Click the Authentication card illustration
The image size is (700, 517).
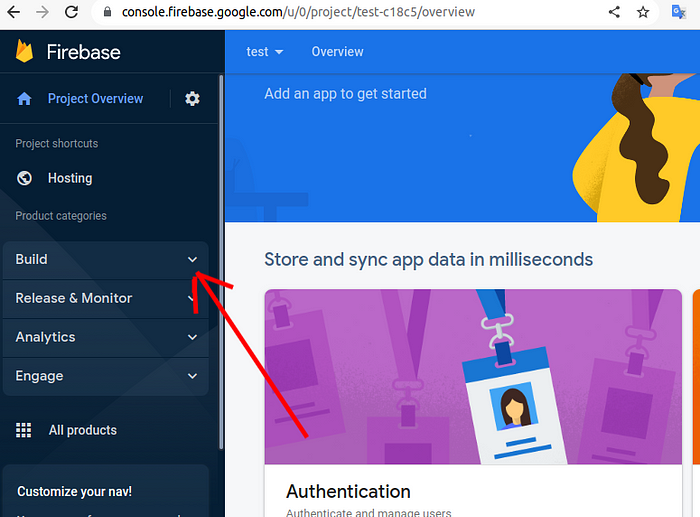click(473, 376)
